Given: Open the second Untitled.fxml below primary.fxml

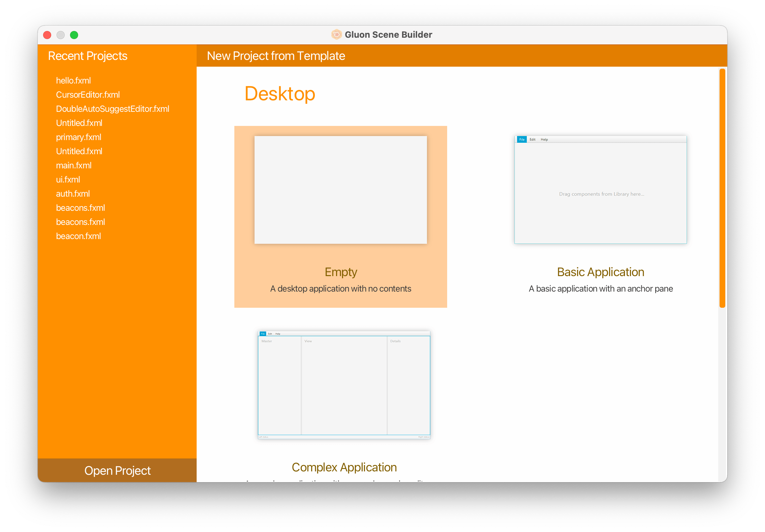Looking at the screenshot, I should click(79, 151).
